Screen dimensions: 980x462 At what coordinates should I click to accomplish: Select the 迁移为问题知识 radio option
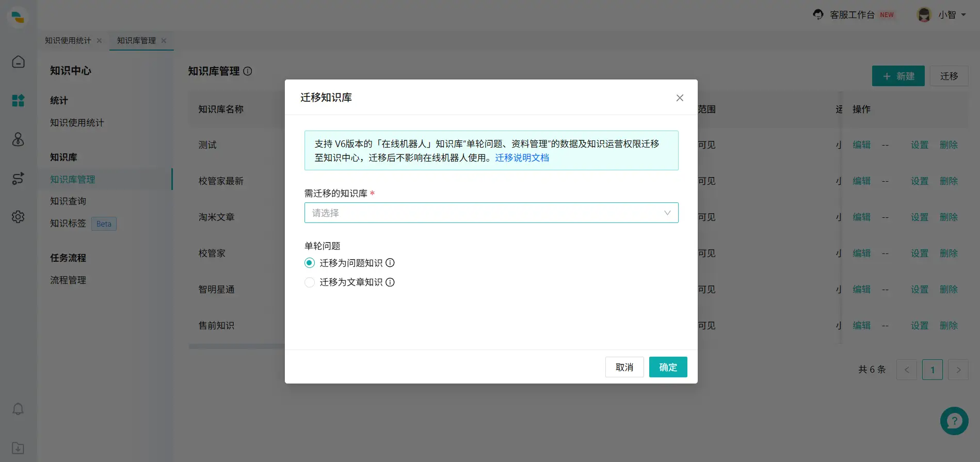[310, 263]
